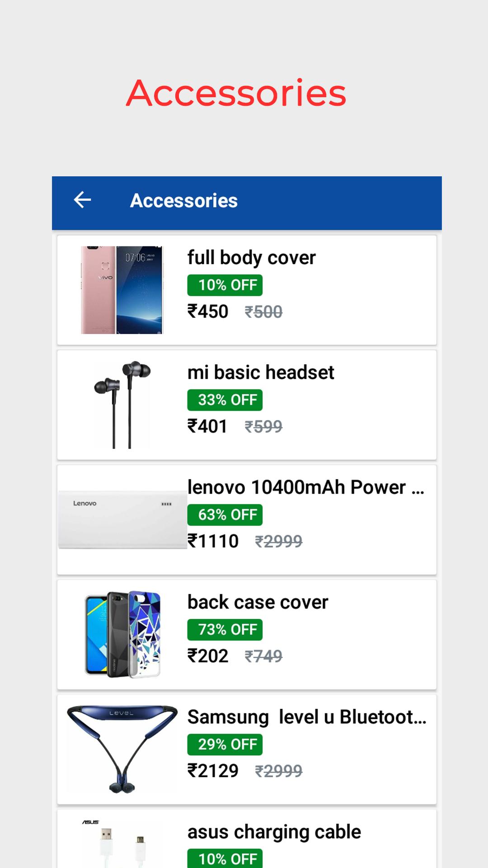Viewport: 488px width, 868px height.
Task: Tap the Accessories title in the blue header
Action: tap(184, 201)
